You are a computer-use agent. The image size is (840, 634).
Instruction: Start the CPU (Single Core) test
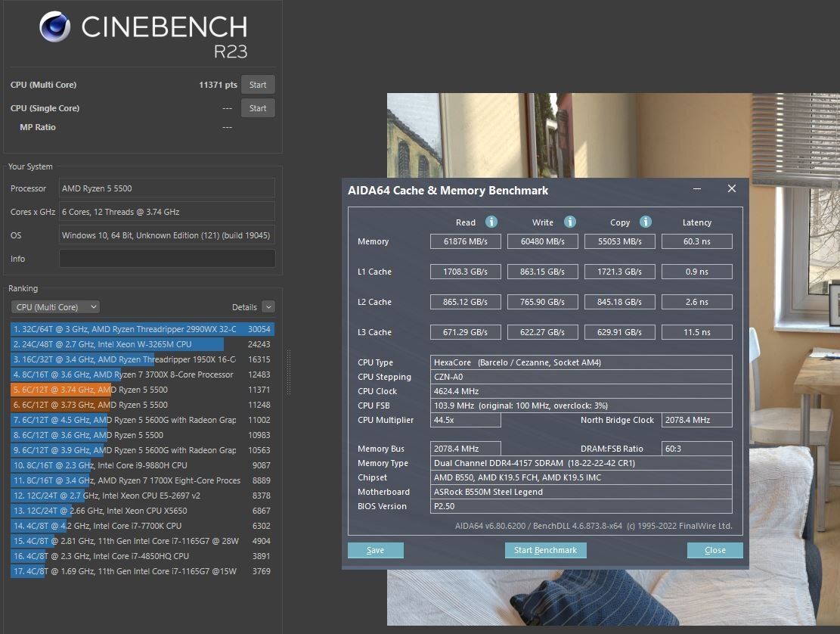pos(258,108)
